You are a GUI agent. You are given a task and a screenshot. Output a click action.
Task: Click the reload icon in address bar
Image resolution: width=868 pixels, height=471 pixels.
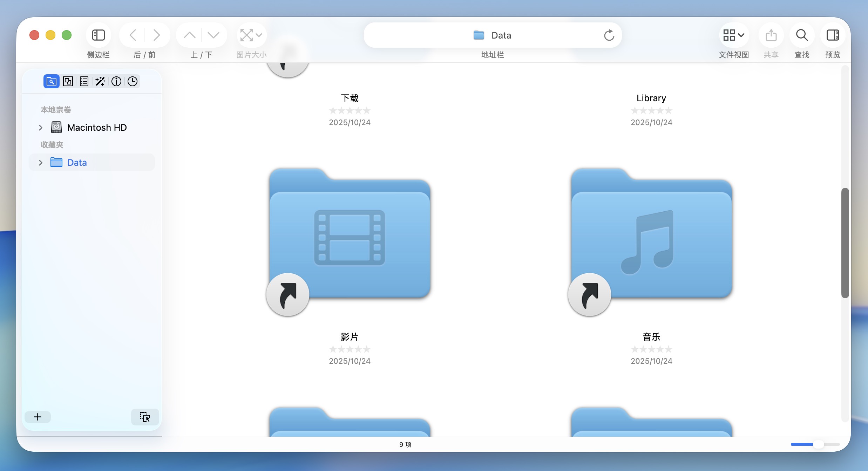609,35
